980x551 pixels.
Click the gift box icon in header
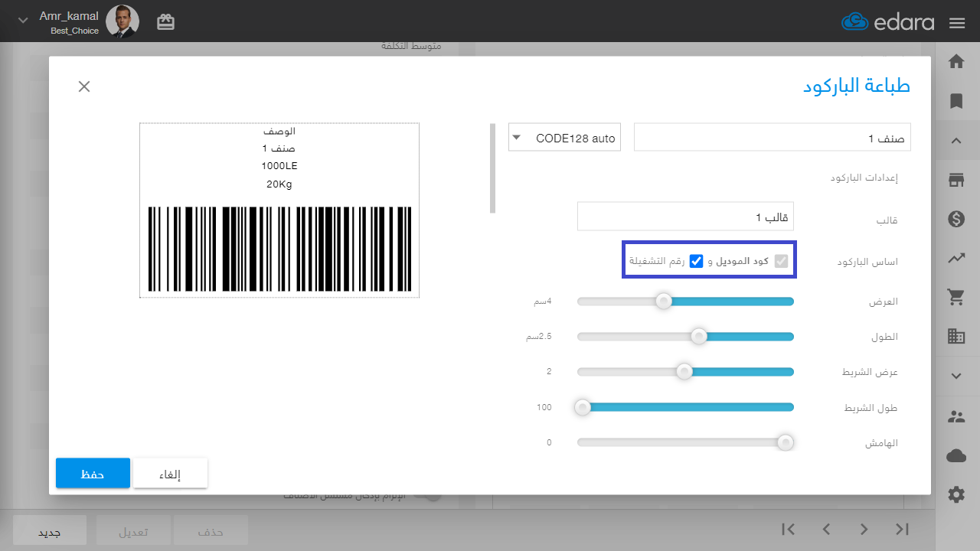[165, 22]
